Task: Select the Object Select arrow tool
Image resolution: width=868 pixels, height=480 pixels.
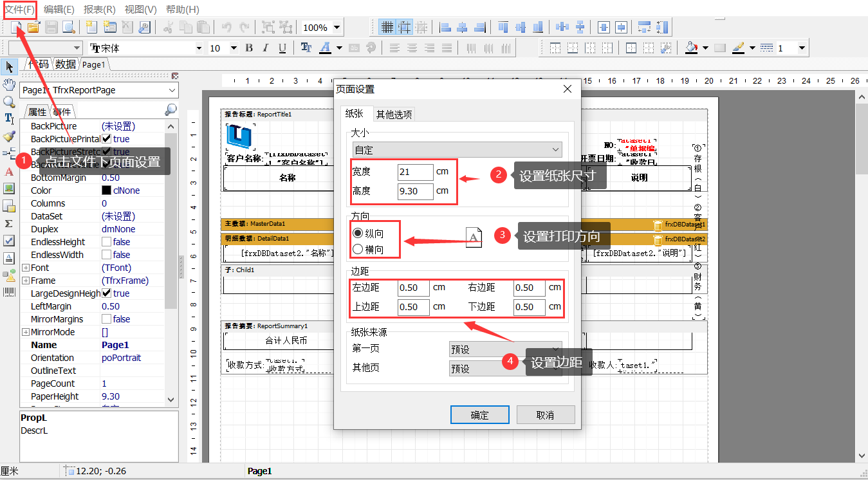Action: coord(9,66)
